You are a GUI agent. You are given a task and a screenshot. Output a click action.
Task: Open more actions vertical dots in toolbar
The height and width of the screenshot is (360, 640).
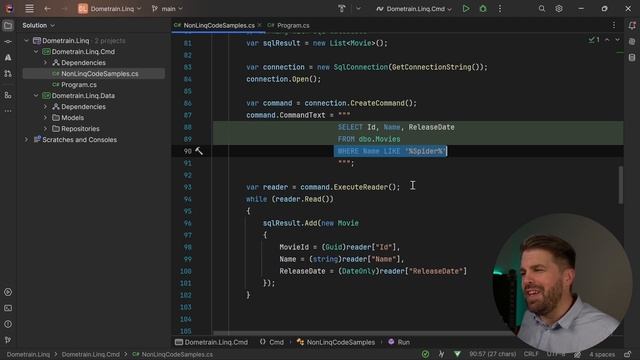coord(500,9)
